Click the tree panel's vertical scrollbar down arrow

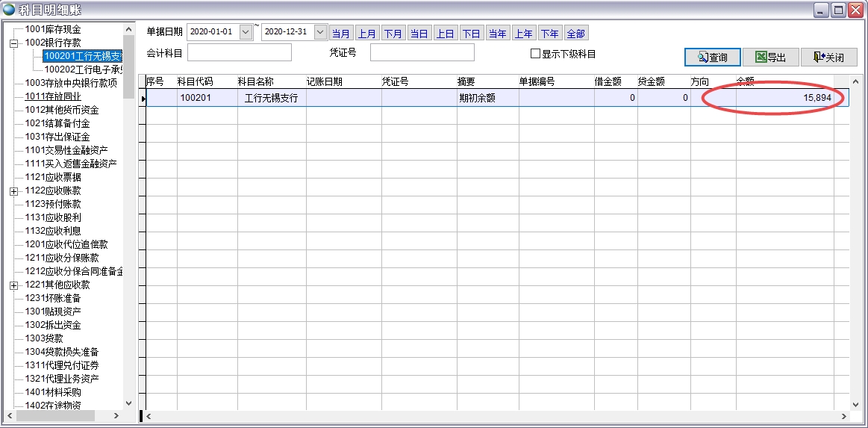[128, 403]
